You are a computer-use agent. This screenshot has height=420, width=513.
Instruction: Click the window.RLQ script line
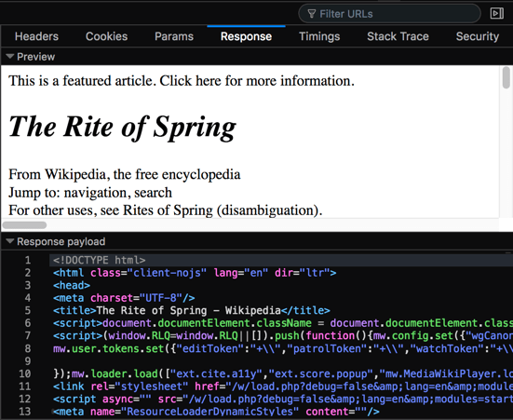click(283, 335)
